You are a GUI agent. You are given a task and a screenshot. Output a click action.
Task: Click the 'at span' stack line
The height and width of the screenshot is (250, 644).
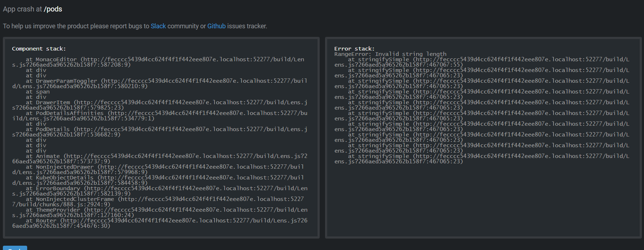(38, 92)
